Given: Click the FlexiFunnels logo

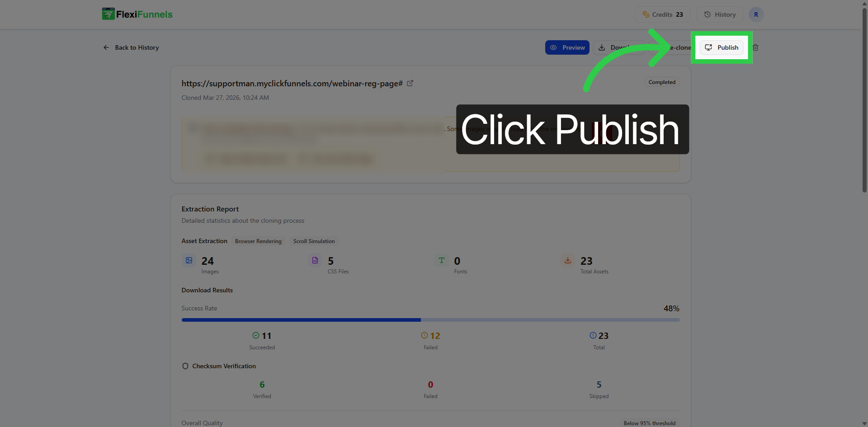Looking at the screenshot, I should coord(137,14).
